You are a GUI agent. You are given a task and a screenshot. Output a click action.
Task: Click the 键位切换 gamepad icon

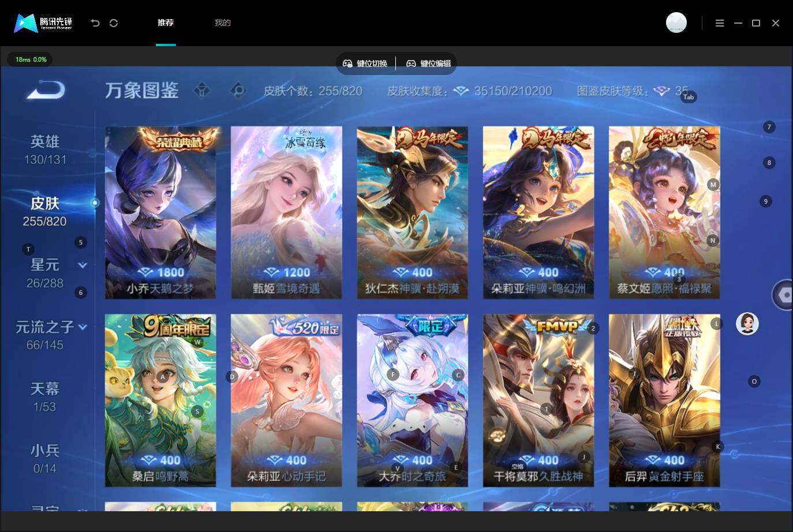pos(347,63)
